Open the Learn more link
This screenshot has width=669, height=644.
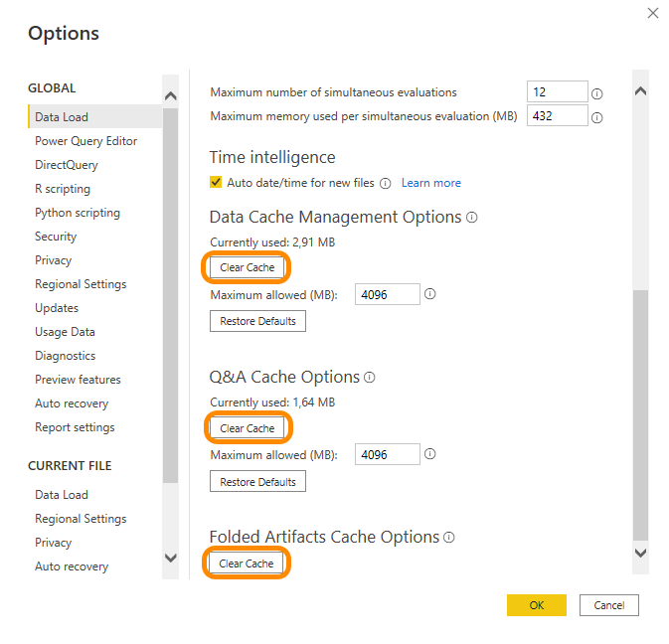[x=430, y=183]
